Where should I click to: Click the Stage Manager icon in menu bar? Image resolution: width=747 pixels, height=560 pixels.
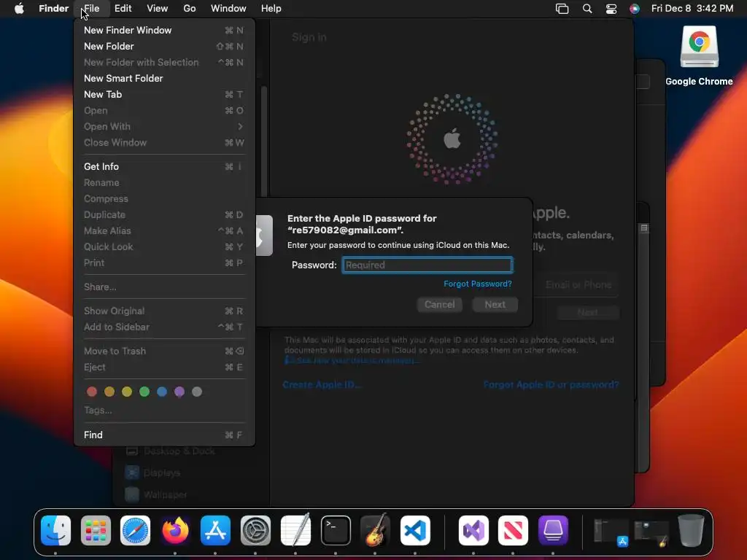[x=562, y=9]
